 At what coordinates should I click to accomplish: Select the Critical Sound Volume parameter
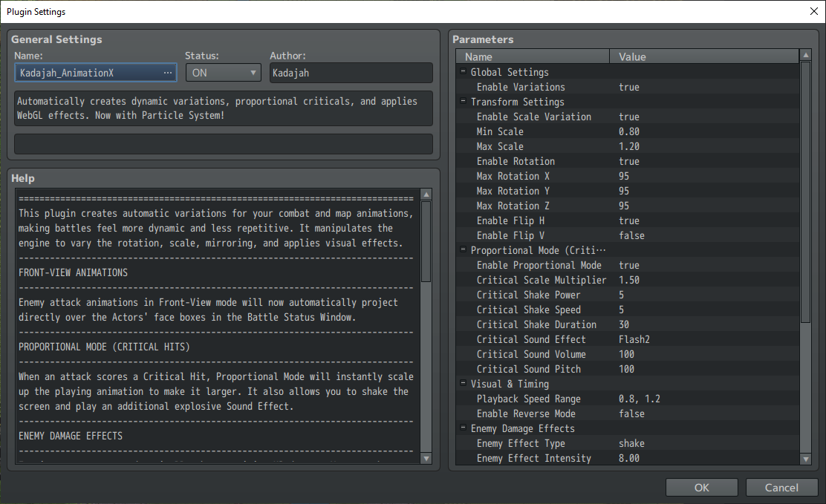click(x=628, y=354)
